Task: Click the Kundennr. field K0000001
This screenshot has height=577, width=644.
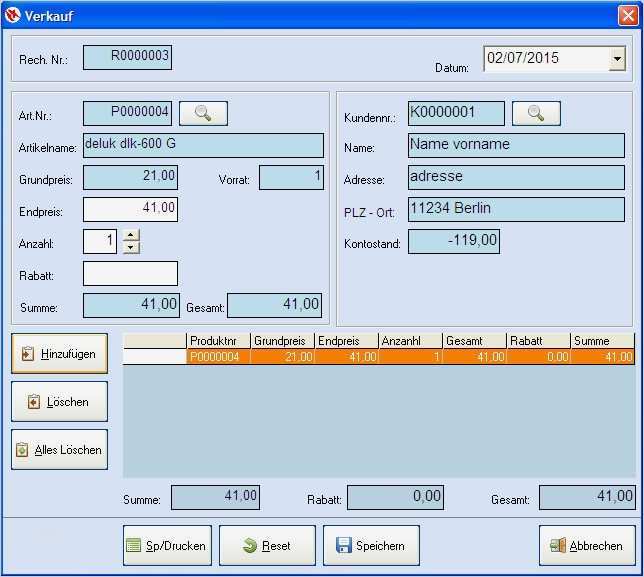Action: 456,113
